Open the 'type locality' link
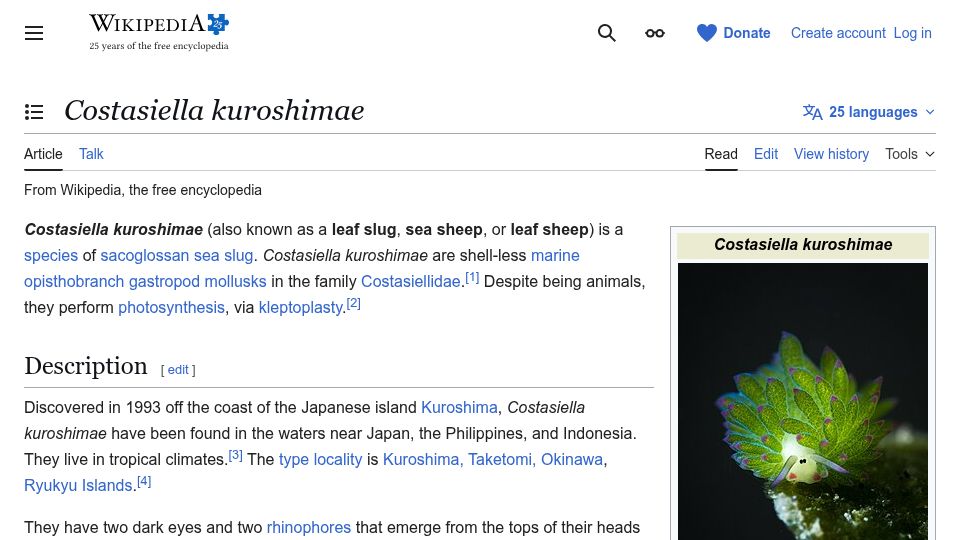Image resolution: width=960 pixels, height=540 pixels. pyautogui.click(x=320, y=460)
